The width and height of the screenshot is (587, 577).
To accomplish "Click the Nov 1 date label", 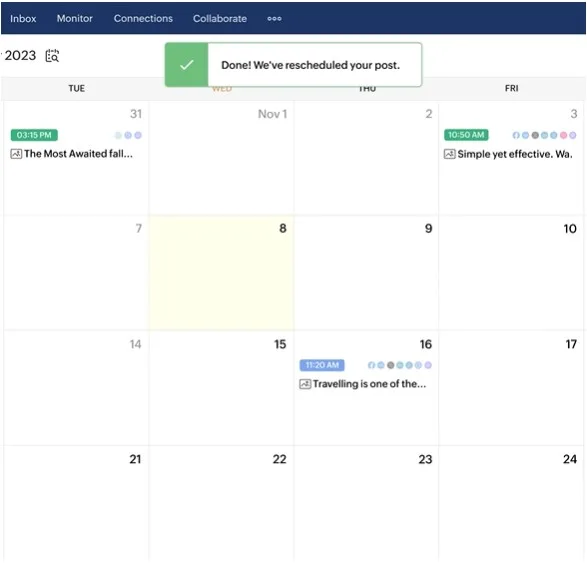I will [273, 114].
